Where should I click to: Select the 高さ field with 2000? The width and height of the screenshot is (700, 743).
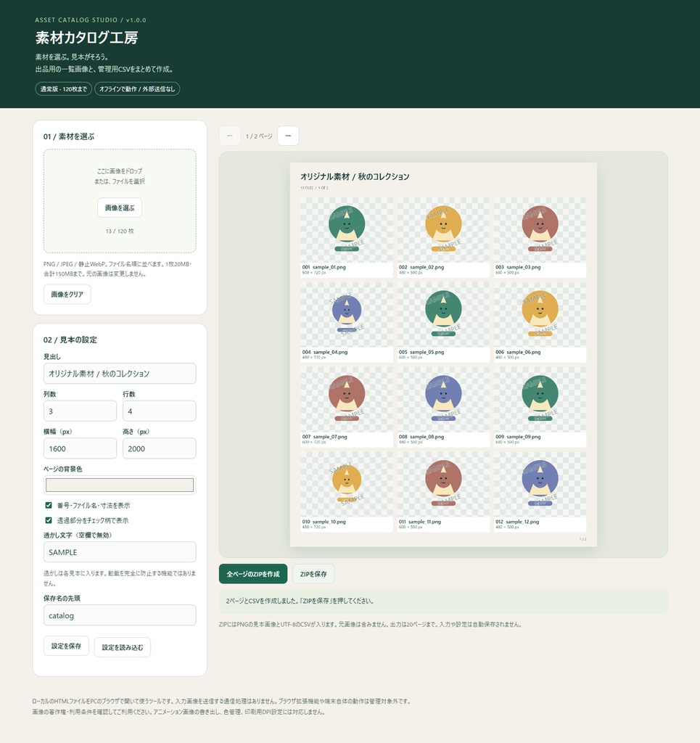click(159, 448)
